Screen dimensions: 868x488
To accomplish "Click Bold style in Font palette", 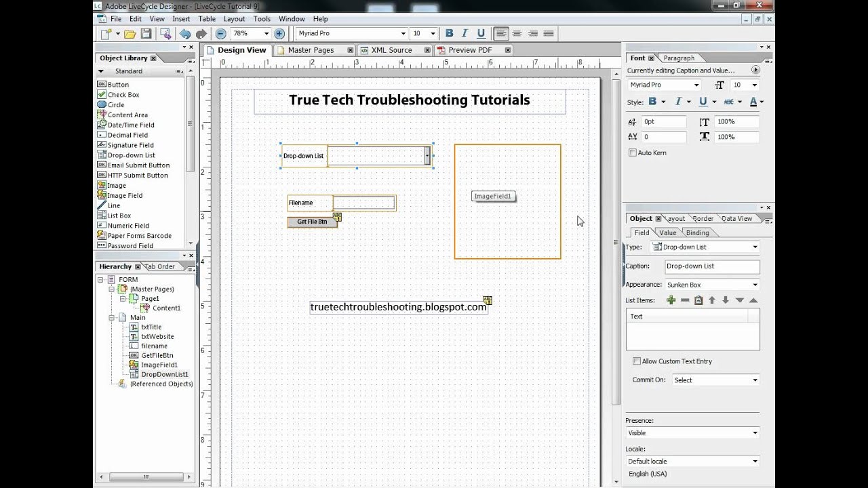I will [652, 102].
